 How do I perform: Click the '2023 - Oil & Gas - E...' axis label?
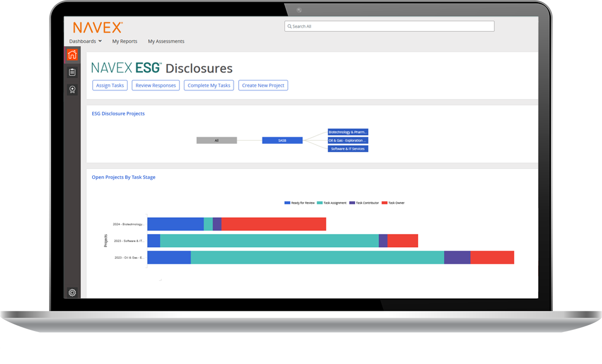point(129,258)
